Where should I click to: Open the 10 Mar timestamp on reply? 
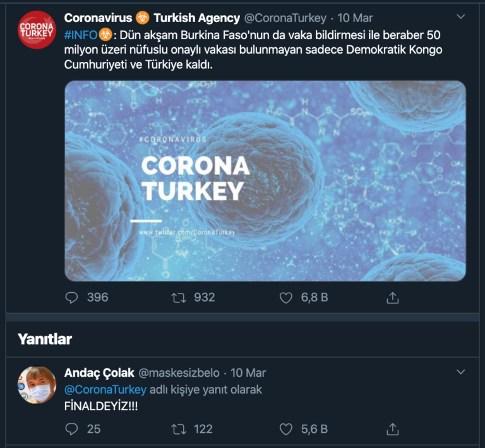coord(248,373)
